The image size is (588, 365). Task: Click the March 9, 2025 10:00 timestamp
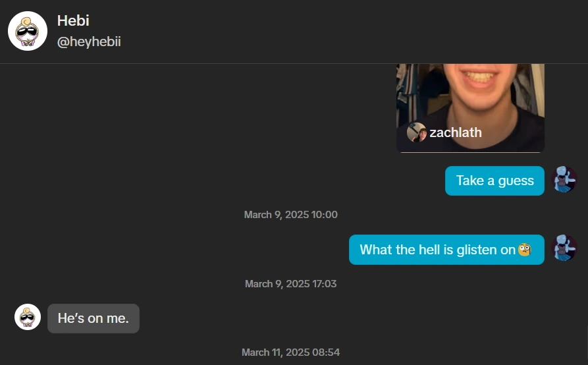coord(290,214)
